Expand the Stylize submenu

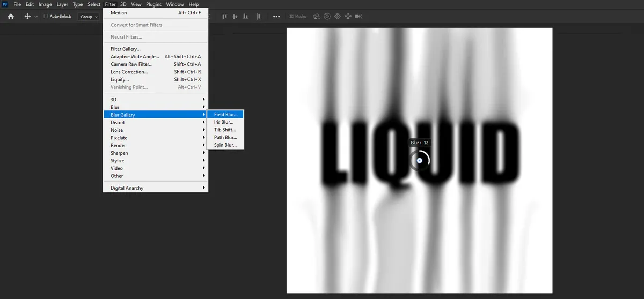click(156, 161)
